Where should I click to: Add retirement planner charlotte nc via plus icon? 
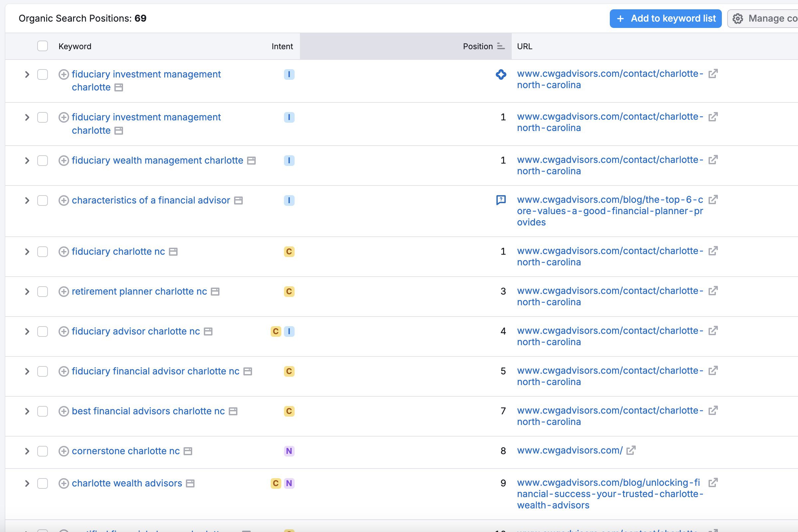click(x=64, y=292)
